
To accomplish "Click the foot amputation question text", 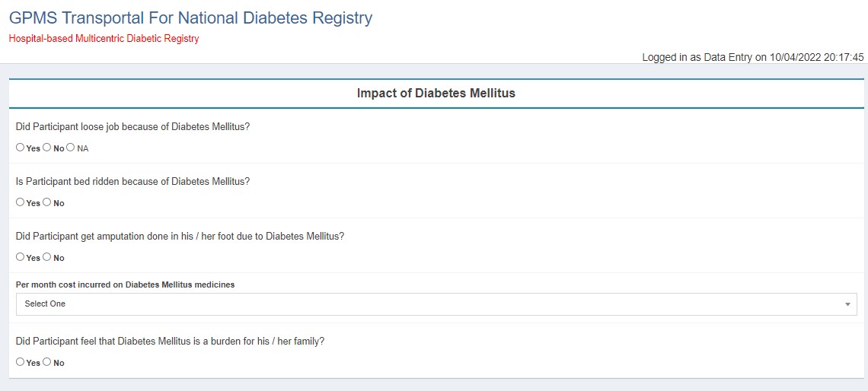I will click(180, 237).
